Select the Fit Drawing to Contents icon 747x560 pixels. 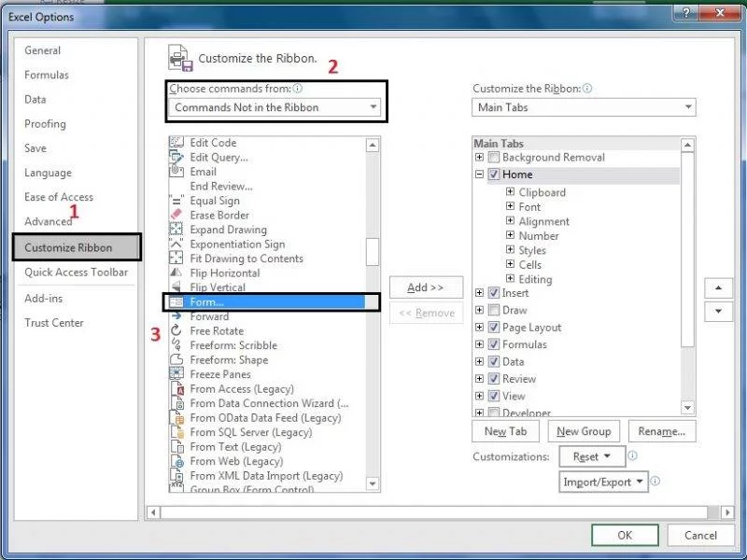click(x=176, y=259)
